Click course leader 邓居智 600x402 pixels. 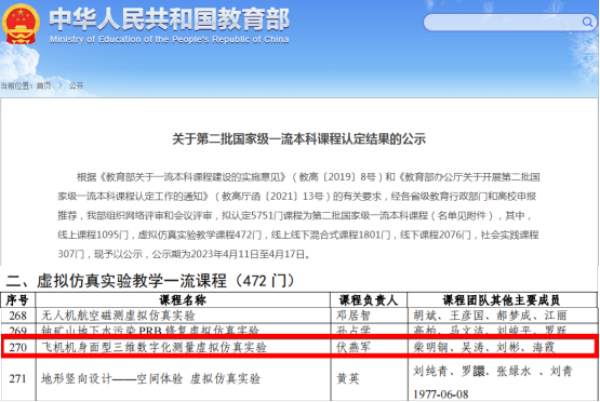click(354, 316)
